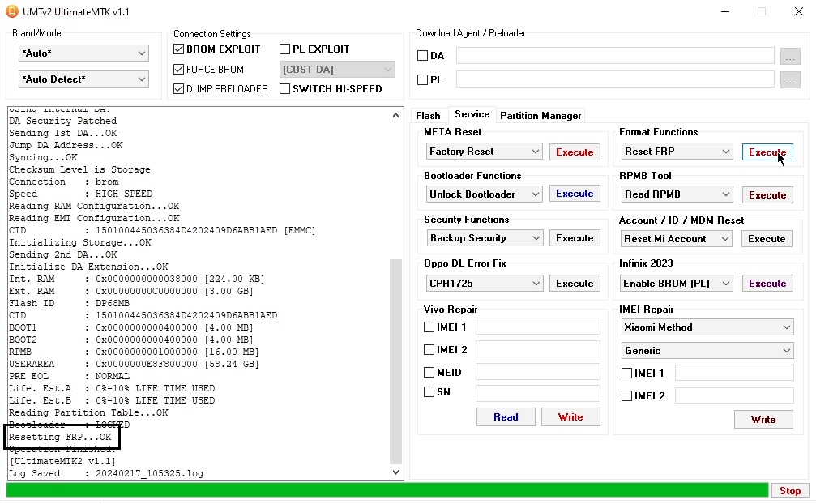Enable SWITCH HI-SPEED checkbox

click(x=284, y=89)
